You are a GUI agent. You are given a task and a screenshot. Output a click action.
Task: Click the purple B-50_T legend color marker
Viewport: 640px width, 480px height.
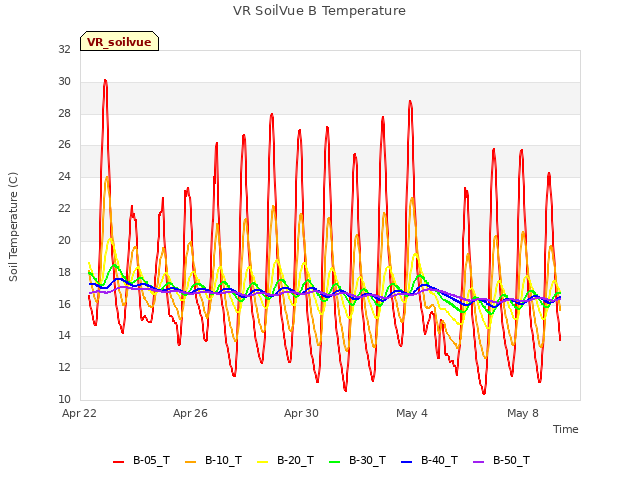(x=478, y=462)
